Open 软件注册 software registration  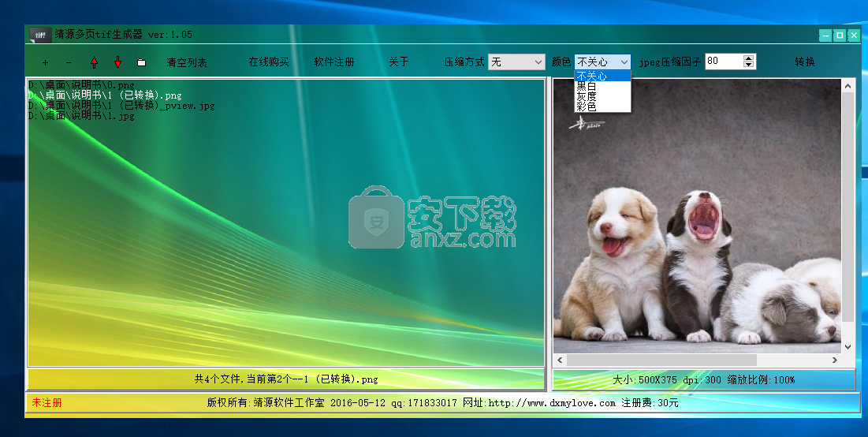pyautogui.click(x=333, y=62)
